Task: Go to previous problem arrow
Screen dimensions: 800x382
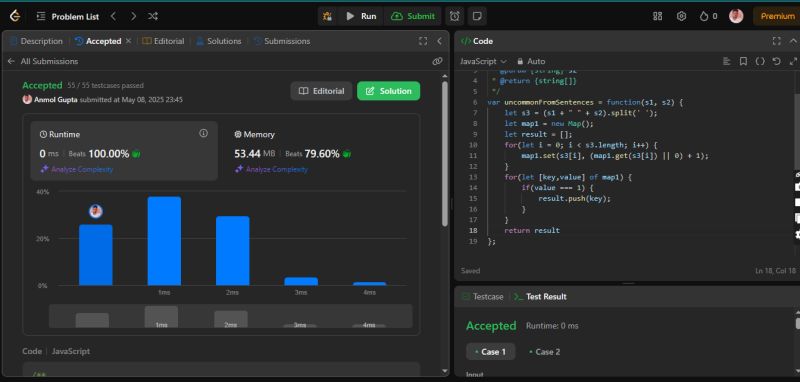Action: click(113, 16)
